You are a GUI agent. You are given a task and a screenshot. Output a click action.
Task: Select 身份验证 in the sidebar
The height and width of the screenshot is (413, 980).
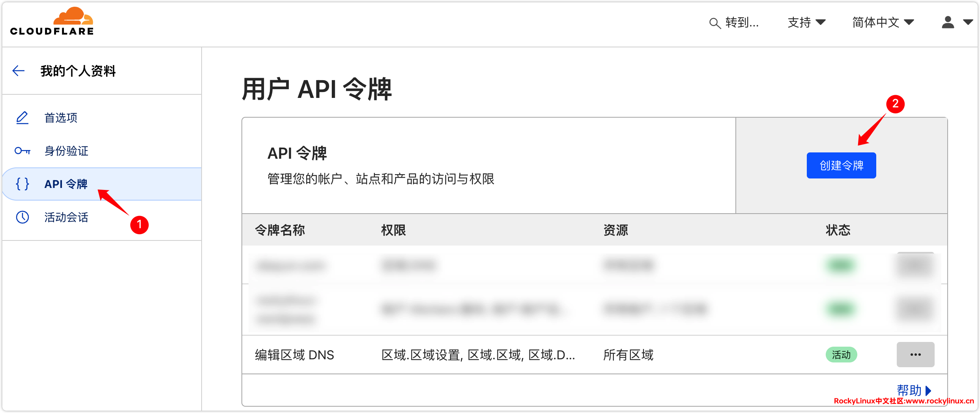point(66,151)
